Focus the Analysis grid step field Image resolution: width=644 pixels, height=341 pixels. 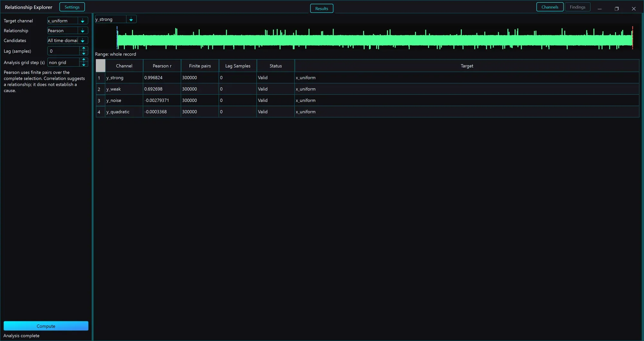[63, 62]
